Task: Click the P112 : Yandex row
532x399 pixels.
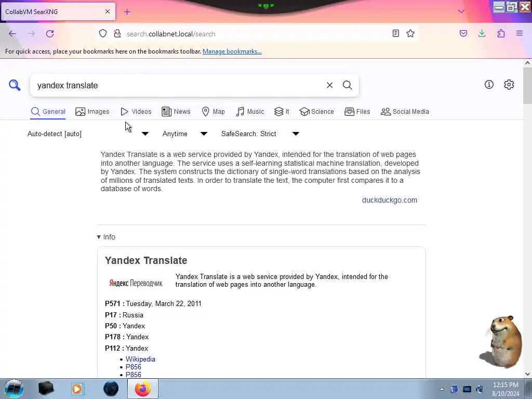Action: (x=127, y=349)
